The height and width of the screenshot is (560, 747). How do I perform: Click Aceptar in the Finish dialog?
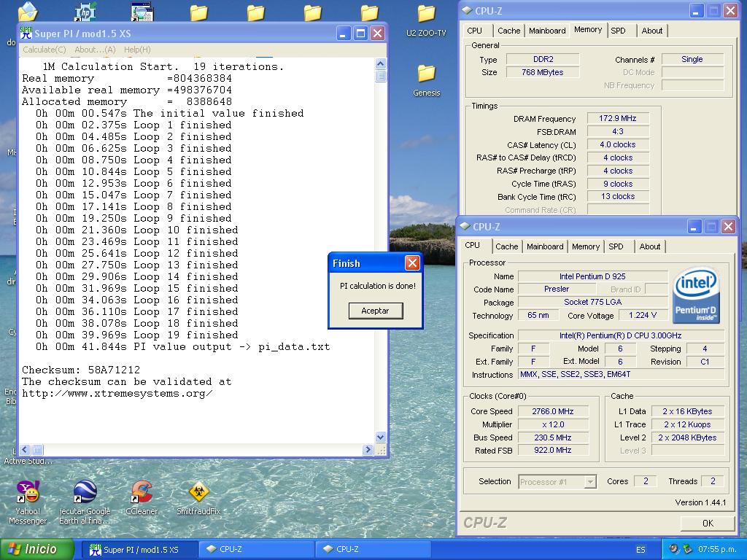click(376, 311)
